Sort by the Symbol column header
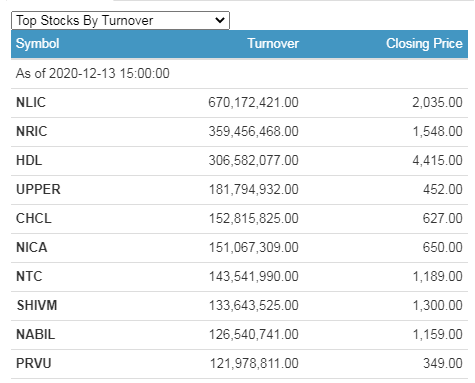The height and width of the screenshot is (383, 475). [38, 44]
